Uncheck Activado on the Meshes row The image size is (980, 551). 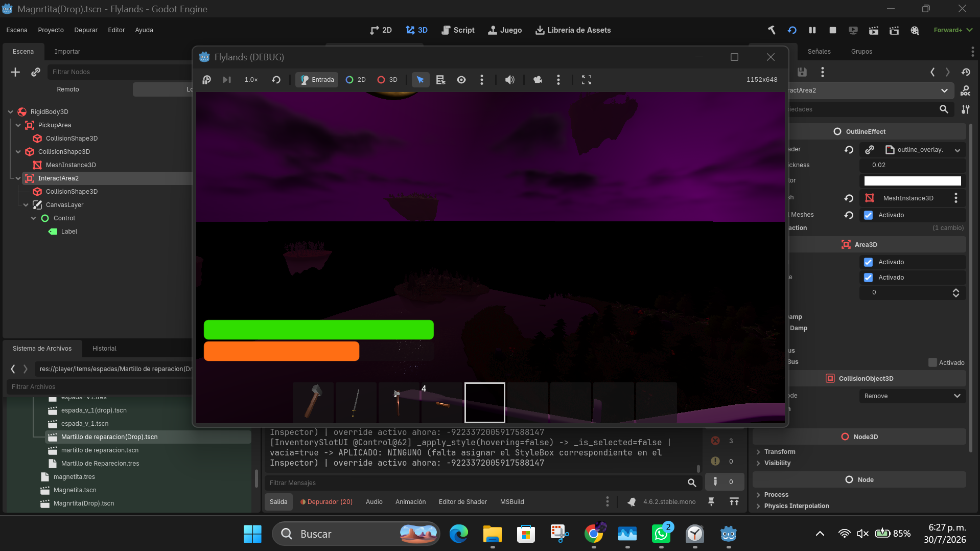click(868, 215)
